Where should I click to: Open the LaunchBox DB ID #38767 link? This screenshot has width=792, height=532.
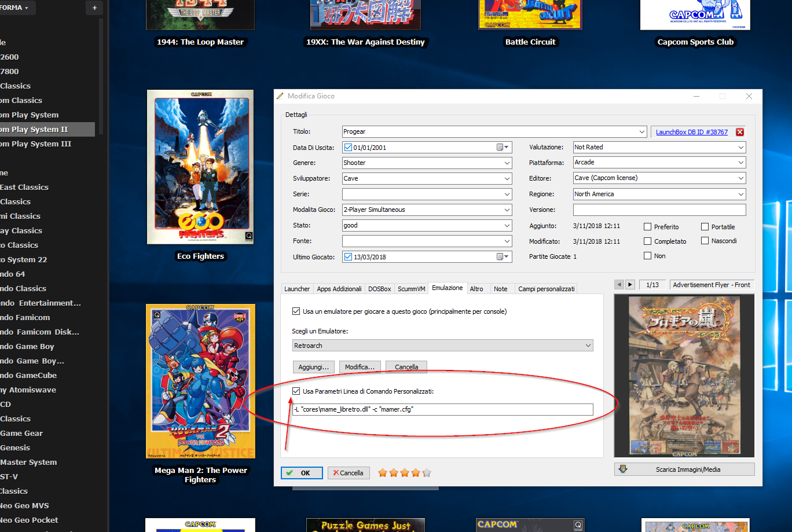click(691, 132)
